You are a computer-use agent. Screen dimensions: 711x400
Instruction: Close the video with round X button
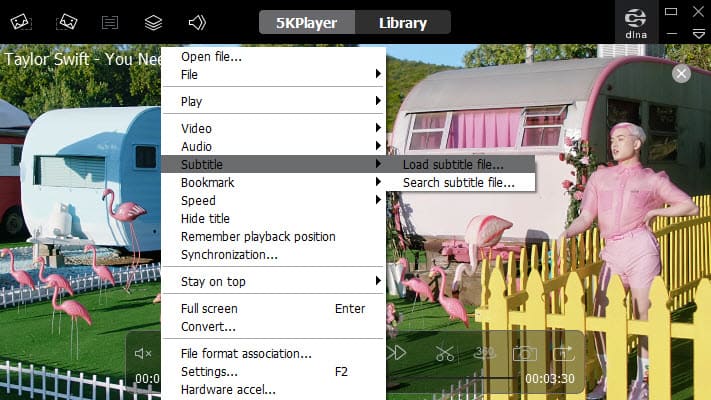[681, 73]
